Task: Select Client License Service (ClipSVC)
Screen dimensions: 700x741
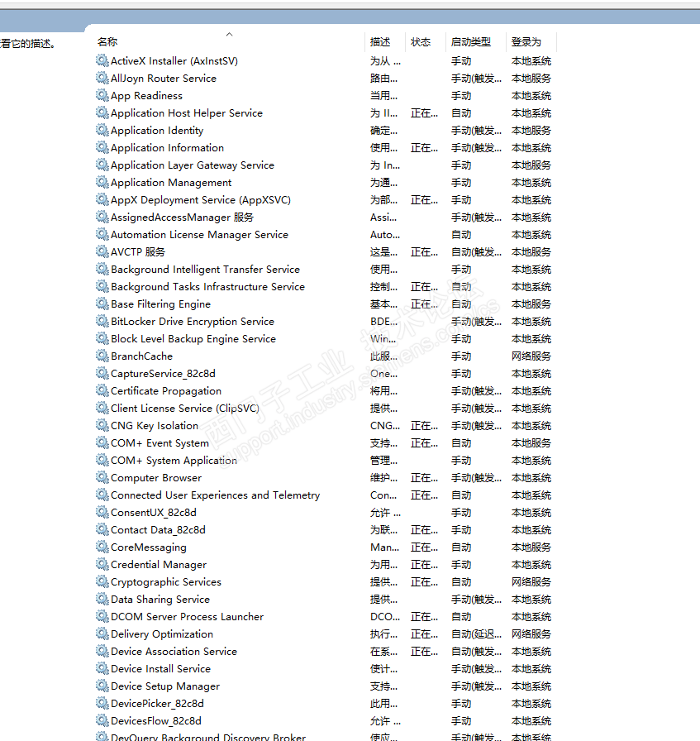Action: tap(184, 409)
